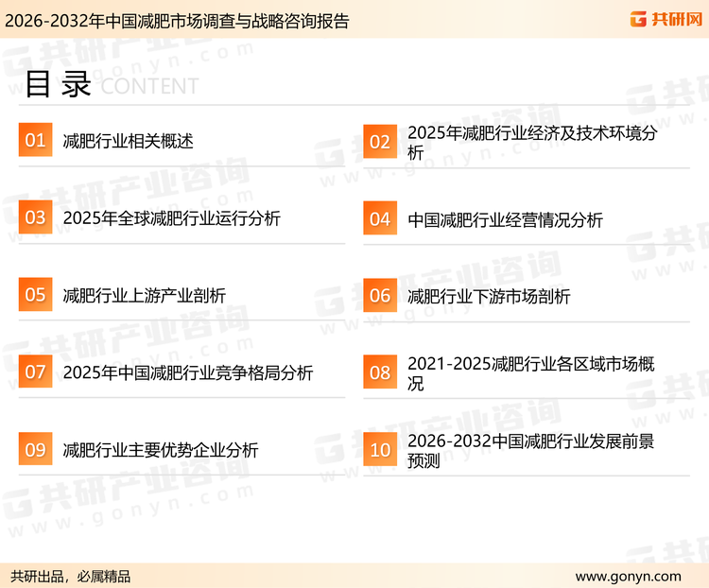
Task: Click the 06 orange section badge
Action: tap(380, 296)
